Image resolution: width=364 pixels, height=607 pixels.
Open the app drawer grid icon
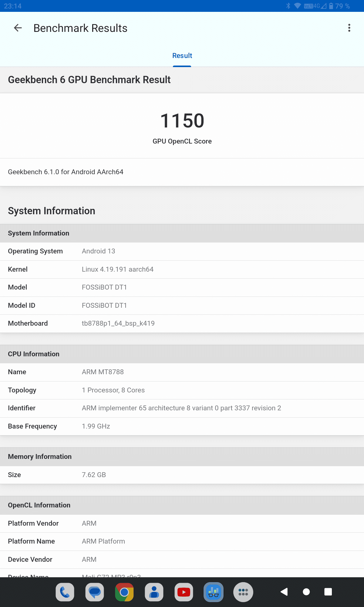point(243,592)
